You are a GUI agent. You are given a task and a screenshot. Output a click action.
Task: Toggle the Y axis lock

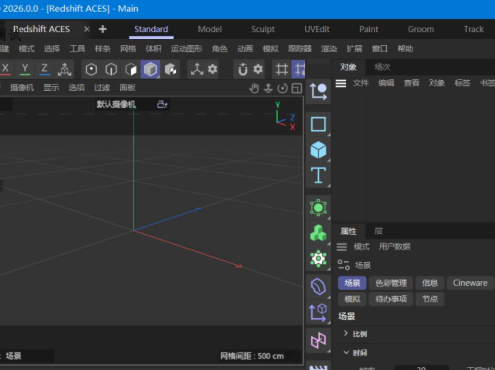[25, 69]
